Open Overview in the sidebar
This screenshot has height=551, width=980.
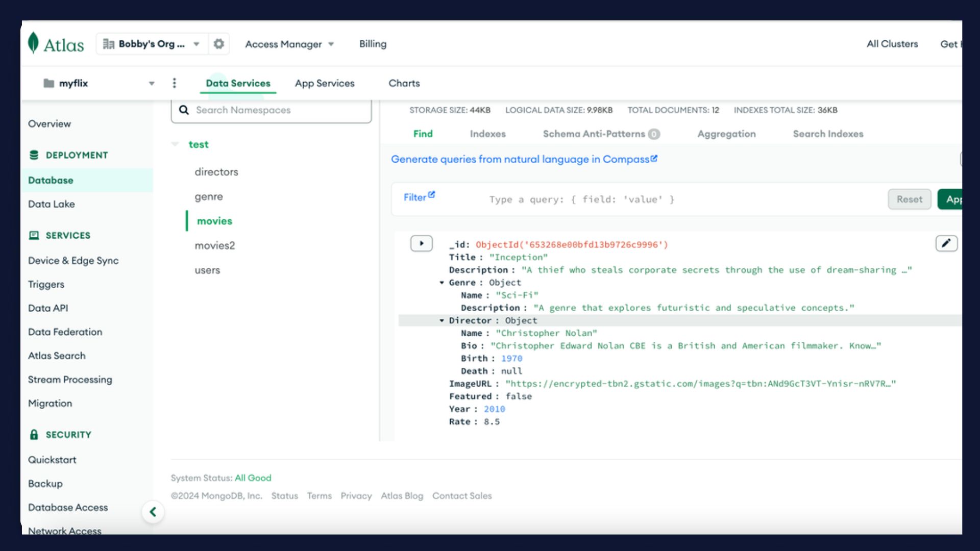click(50, 123)
